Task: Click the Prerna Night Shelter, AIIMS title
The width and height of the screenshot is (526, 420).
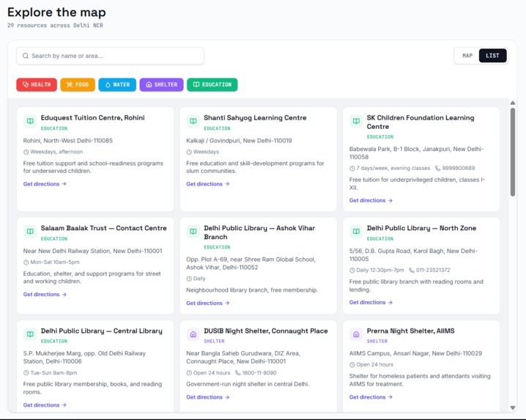Action: 410,331
